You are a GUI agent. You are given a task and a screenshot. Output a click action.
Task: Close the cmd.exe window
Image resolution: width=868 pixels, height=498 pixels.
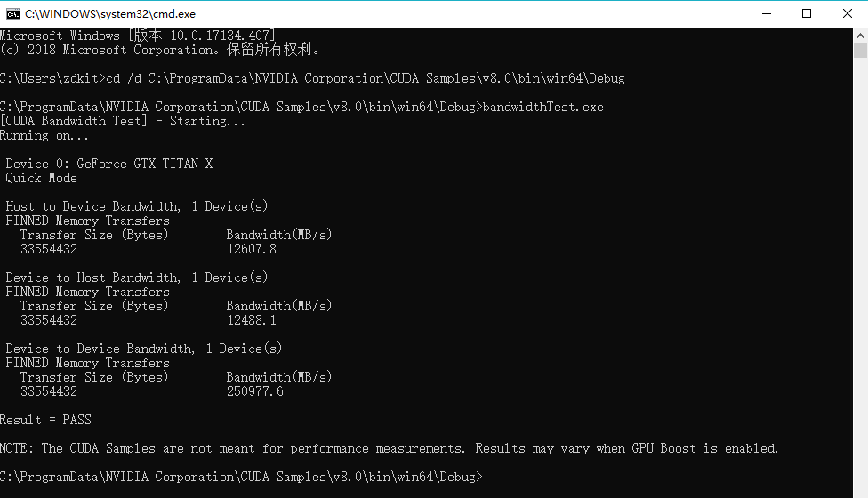pyautogui.click(x=848, y=13)
